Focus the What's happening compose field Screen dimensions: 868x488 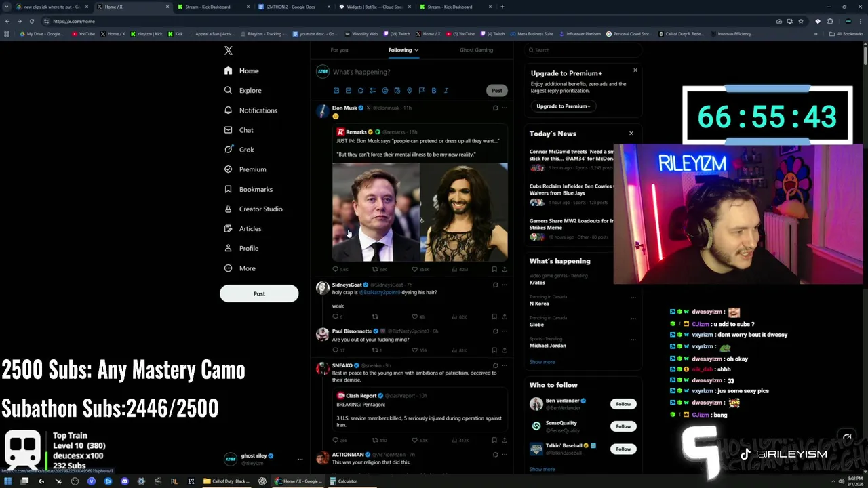419,72
